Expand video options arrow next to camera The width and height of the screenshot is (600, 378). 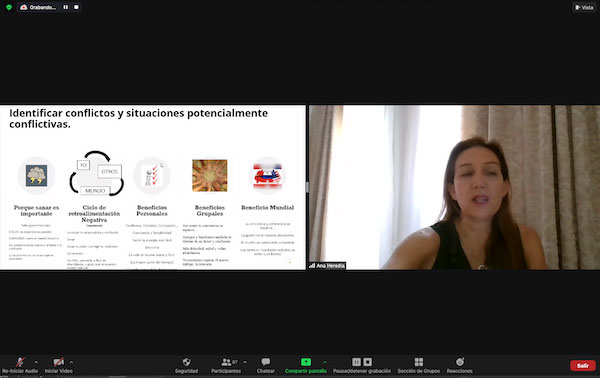[71, 362]
